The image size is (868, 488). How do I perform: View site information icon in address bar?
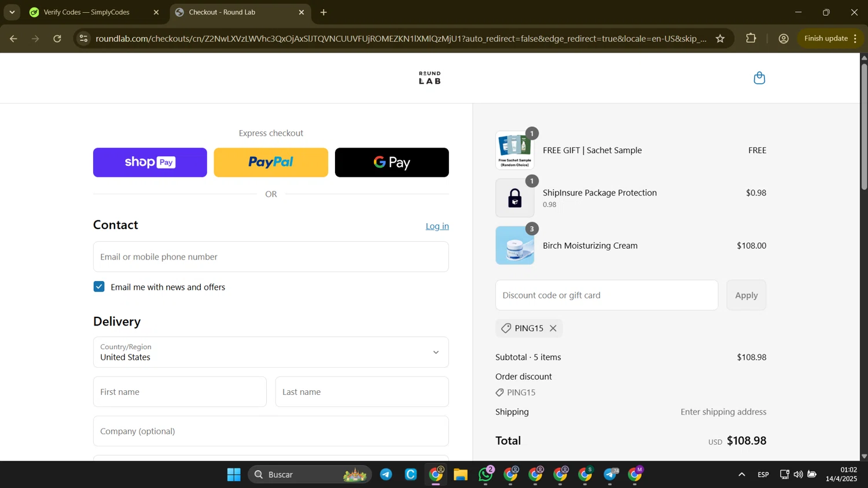pos(84,39)
